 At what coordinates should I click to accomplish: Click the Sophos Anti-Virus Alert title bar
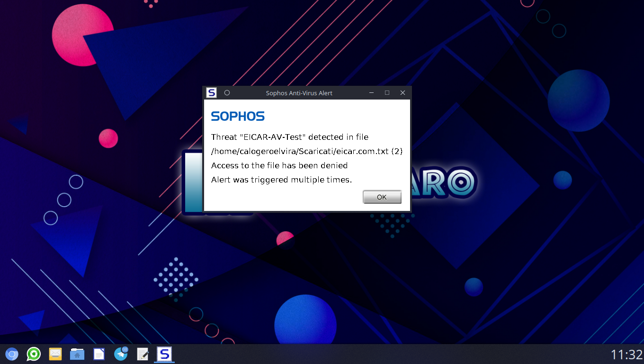pyautogui.click(x=299, y=93)
